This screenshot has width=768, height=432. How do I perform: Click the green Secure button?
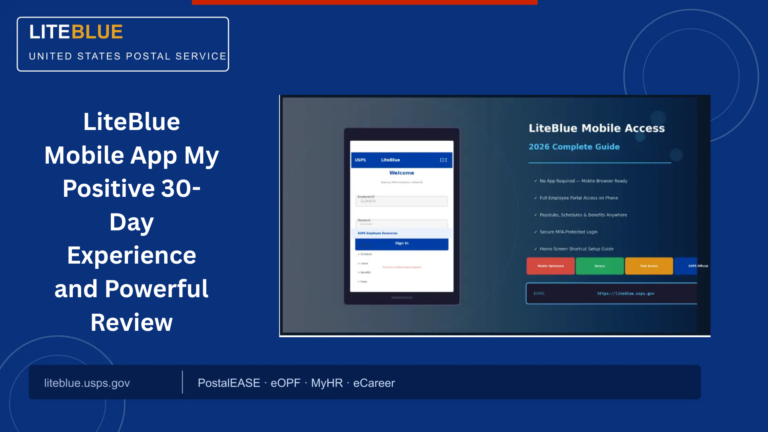pyautogui.click(x=600, y=266)
